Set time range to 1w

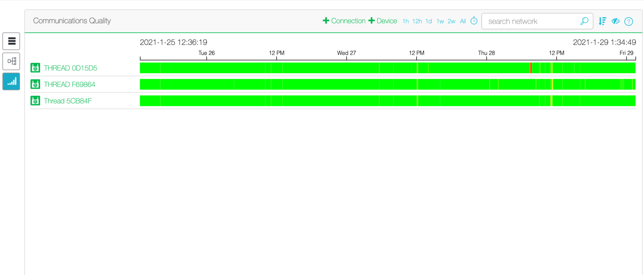pyautogui.click(x=440, y=21)
